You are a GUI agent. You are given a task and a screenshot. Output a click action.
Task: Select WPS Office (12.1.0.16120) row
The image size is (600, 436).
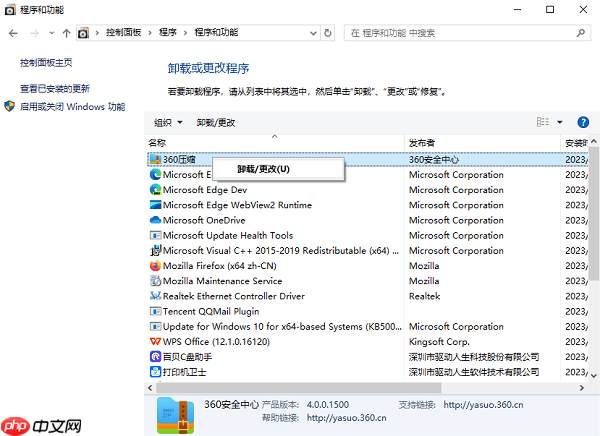[368, 341]
